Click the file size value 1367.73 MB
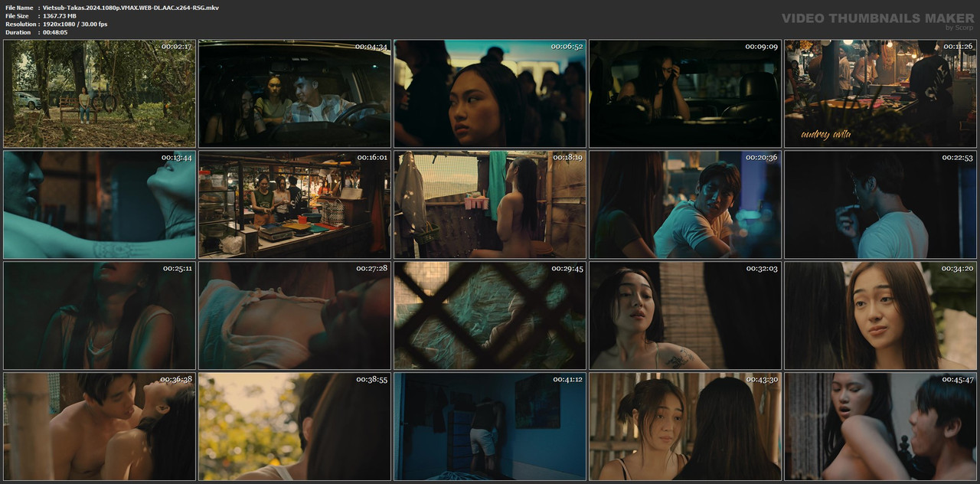This screenshot has width=980, height=484. point(60,15)
